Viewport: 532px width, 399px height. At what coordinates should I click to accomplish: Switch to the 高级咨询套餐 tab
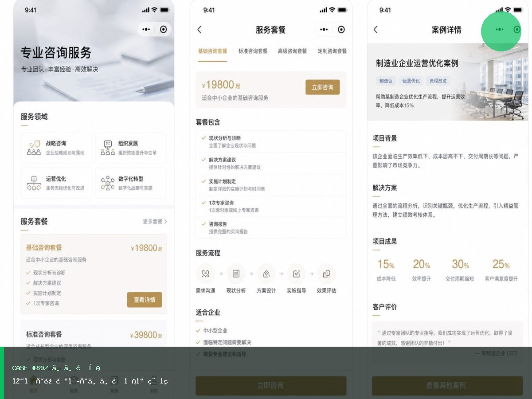tap(292, 51)
